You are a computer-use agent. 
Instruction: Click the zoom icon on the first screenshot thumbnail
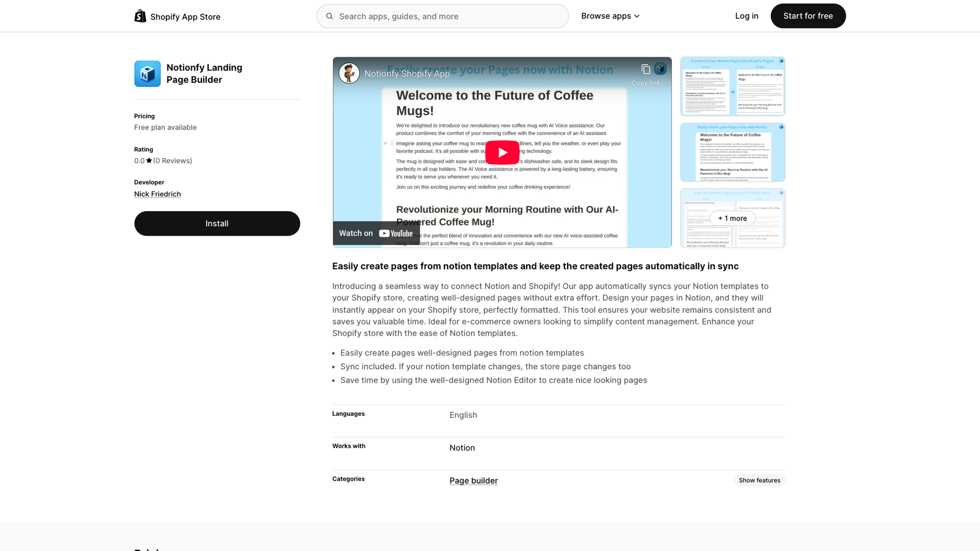pos(781,60)
